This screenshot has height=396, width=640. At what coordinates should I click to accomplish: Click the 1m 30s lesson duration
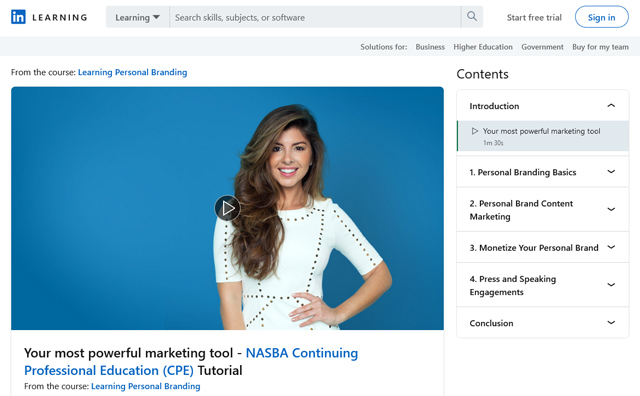493,143
